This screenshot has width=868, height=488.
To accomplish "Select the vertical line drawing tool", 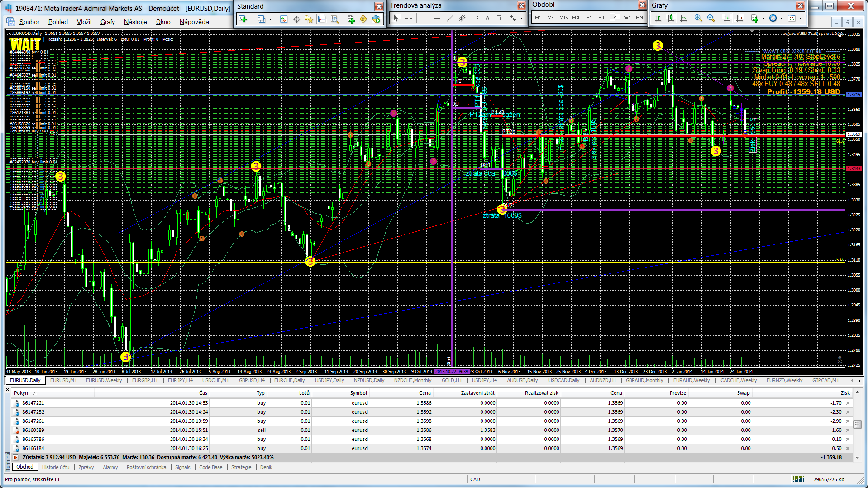I will 424,18.
